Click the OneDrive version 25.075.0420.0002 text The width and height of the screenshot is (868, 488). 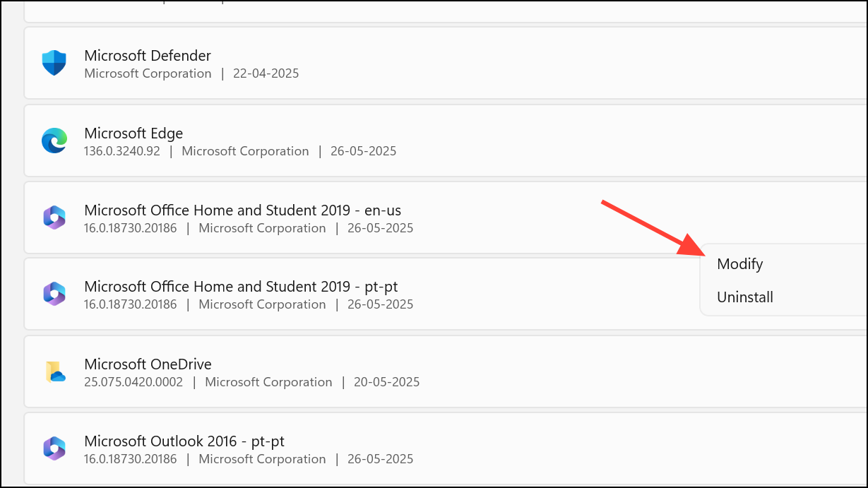click(x=133, y=382)
